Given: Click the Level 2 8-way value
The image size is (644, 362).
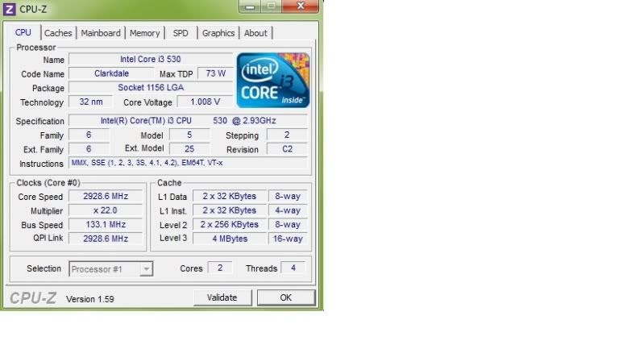Looking at the screenshot, I should 288,224.
